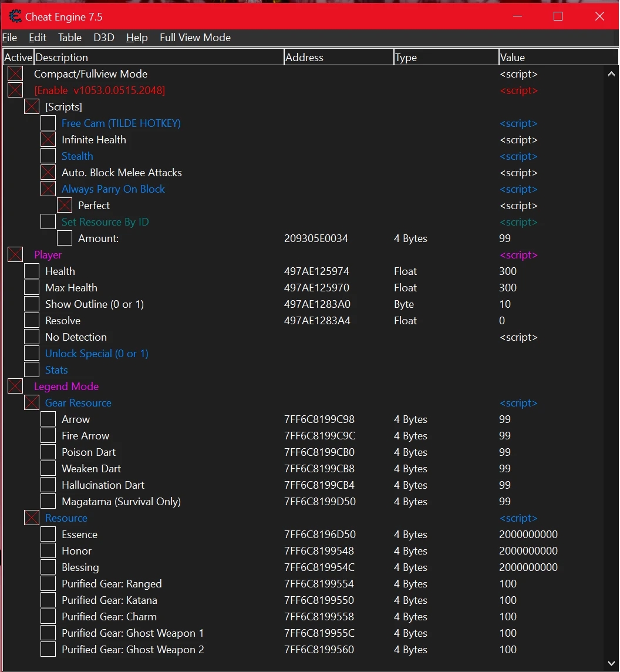Viewport: 620px width, 672px height.
Task: Open the Edit menu
Action: point(37,38)
